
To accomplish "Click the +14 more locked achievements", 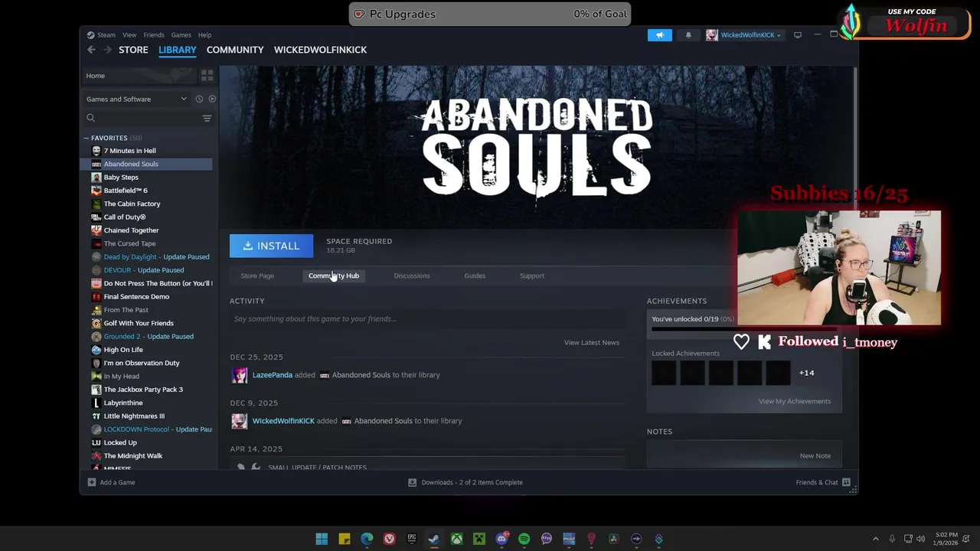I will point(806,373).
